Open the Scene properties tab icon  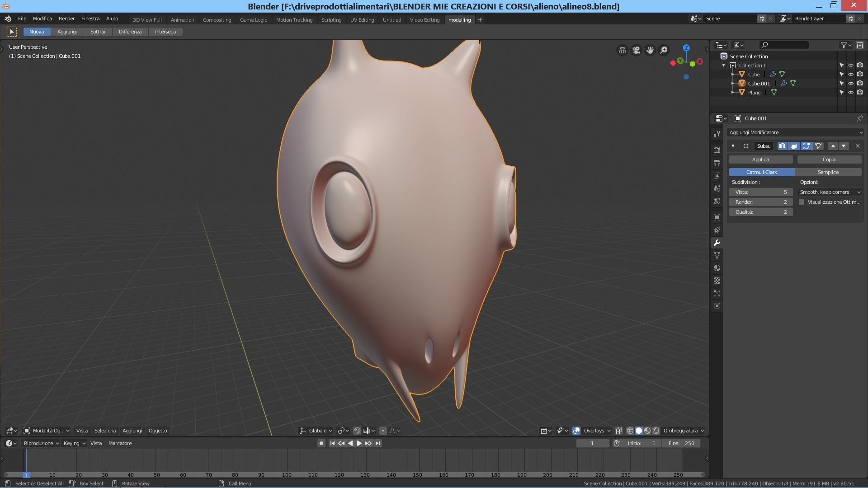717,188
